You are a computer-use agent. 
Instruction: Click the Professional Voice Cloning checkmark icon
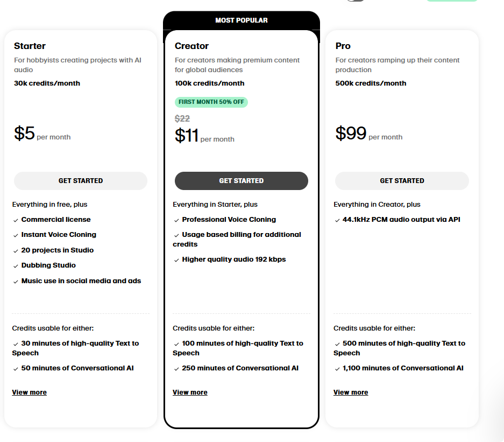point(176,220)
